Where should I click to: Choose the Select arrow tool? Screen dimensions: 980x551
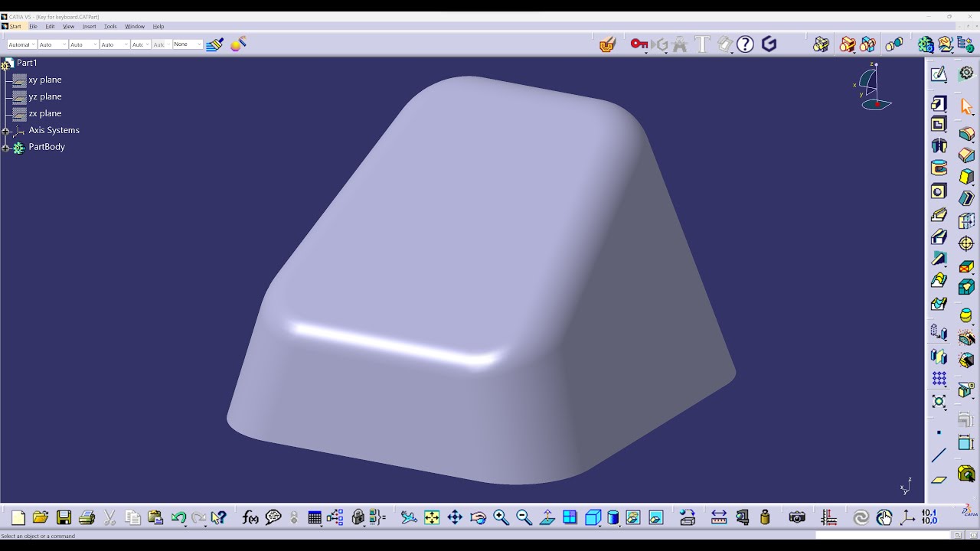pos(966,106)
